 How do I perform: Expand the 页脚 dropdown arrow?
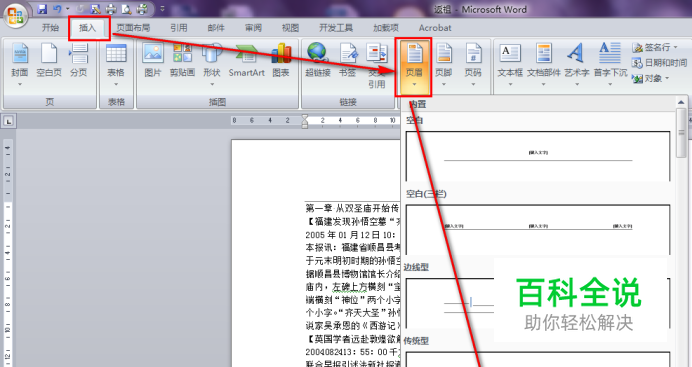tap(444, 84)
